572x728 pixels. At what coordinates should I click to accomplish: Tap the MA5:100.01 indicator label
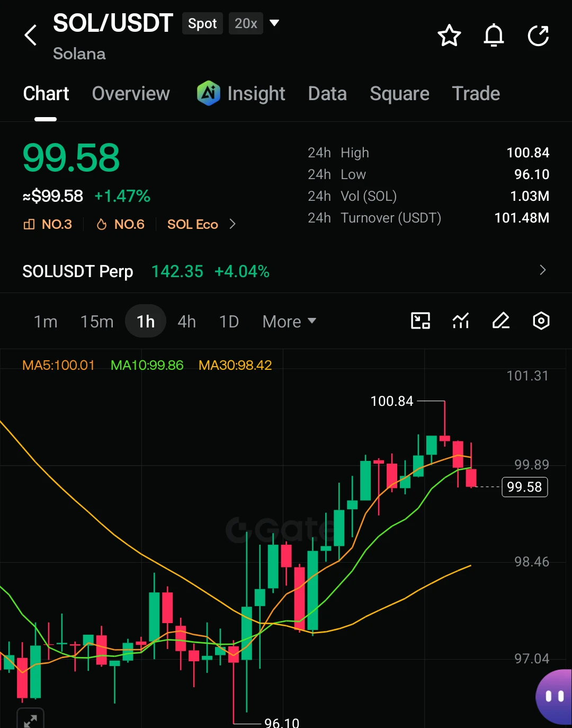point(58,365)
